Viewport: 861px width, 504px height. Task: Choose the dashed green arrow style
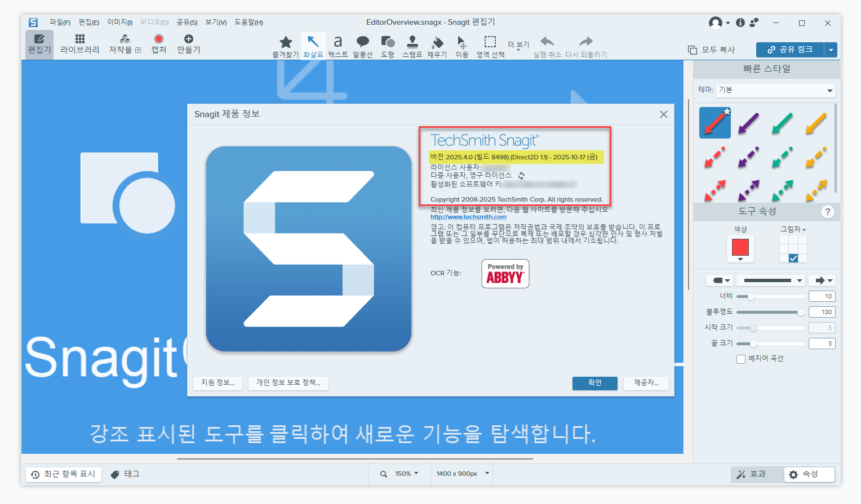tap(782, 157)
